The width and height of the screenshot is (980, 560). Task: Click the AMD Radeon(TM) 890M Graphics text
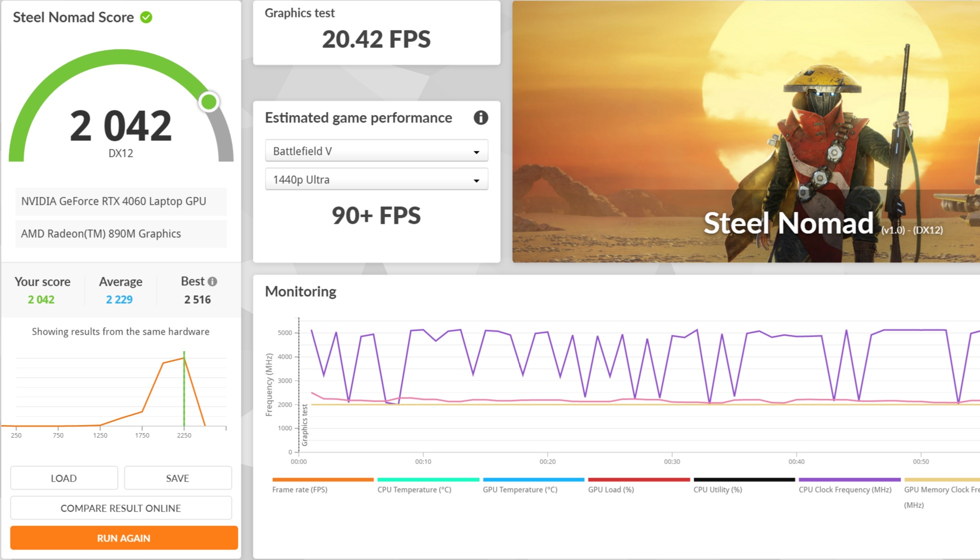[101, 234]
